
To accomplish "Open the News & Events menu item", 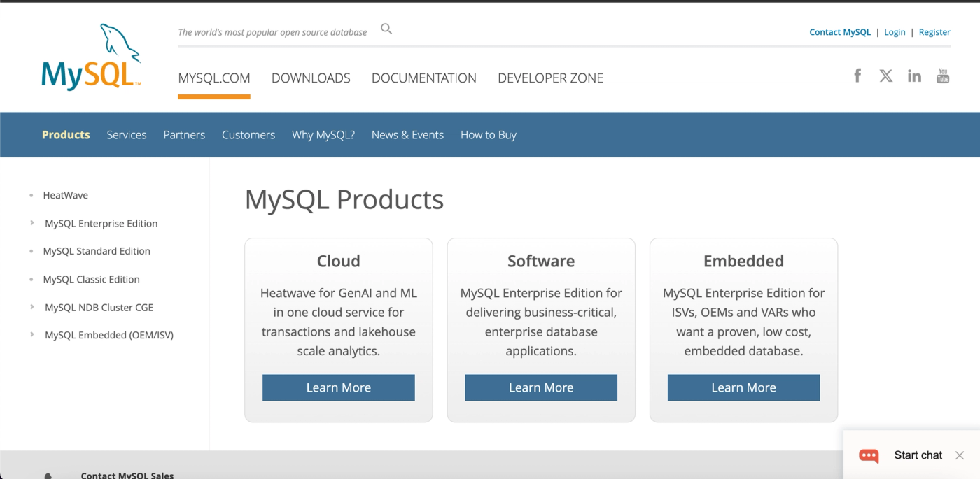I will point(407,135).
